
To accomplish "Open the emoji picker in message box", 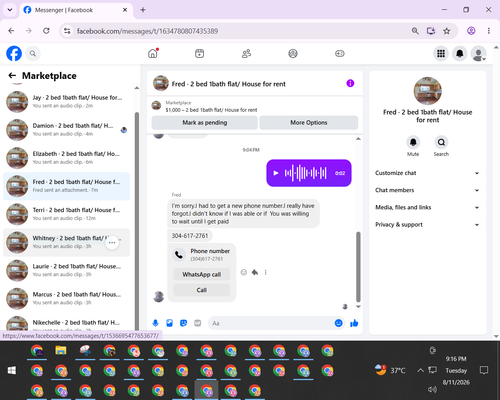I will [338, 323].
